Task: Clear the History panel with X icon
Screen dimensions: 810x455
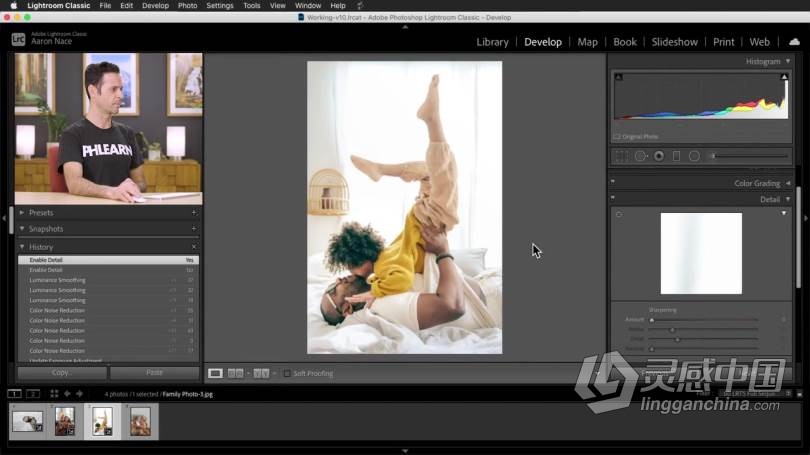Action: click(194, 247)
